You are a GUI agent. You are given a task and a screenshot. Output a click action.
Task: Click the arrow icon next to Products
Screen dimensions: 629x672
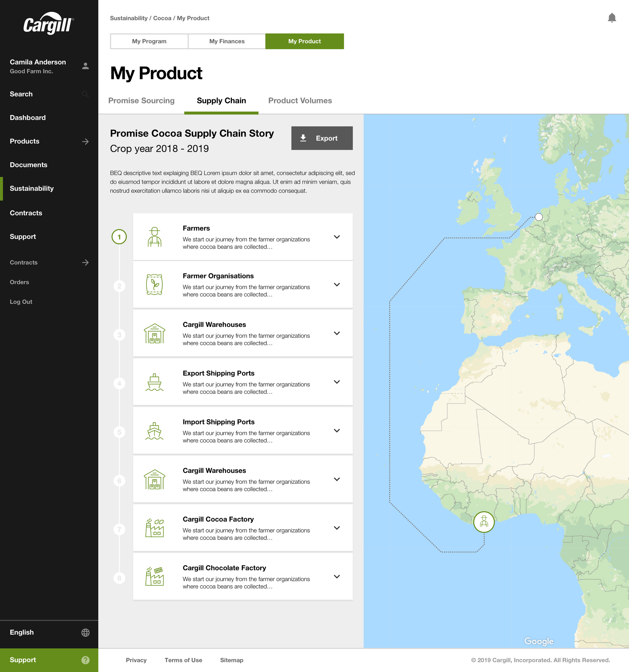click(x=86, y=141)
